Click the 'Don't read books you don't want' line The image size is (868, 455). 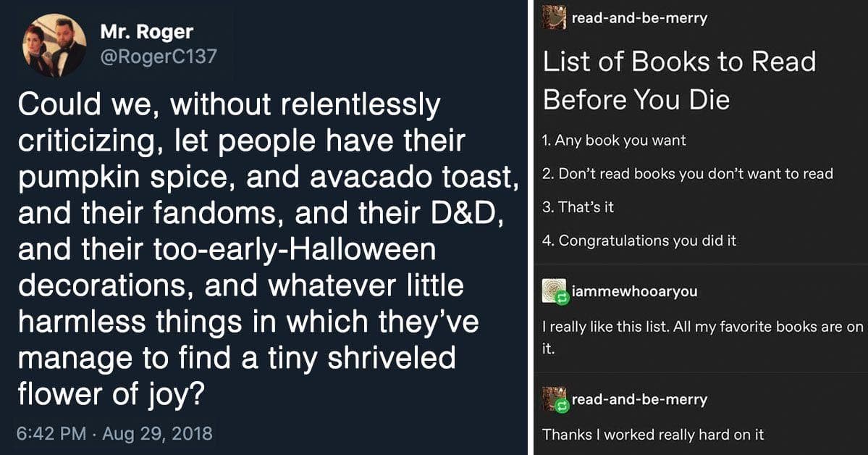[x=688, y=174]
